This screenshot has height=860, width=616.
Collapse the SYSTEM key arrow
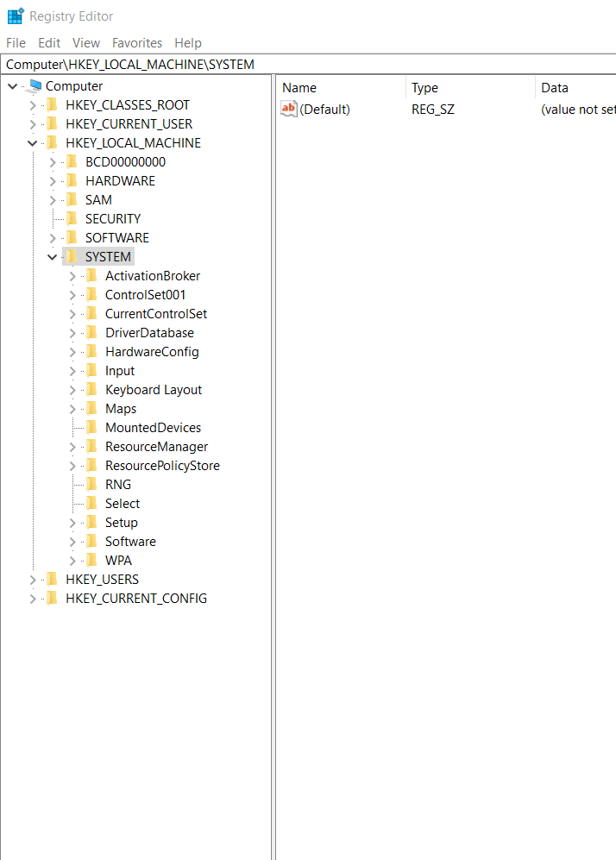52,257
